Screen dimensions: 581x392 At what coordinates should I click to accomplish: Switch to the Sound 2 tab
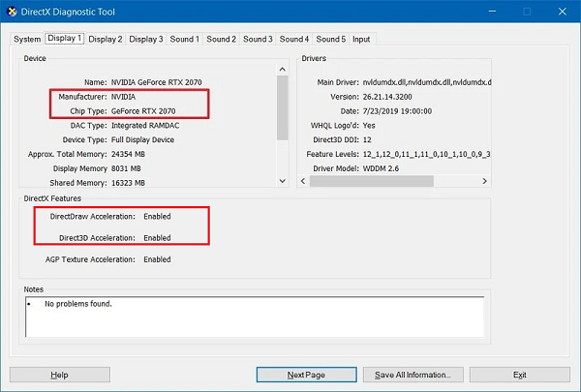(x=221, y=39)
